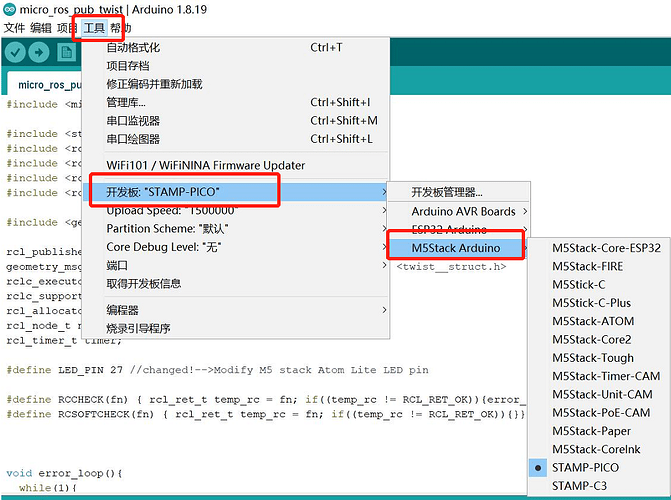The width and height of the screenshot is (671, 500).
Task: Select the M5Stick-C board
Action: (x=599, y=285)
